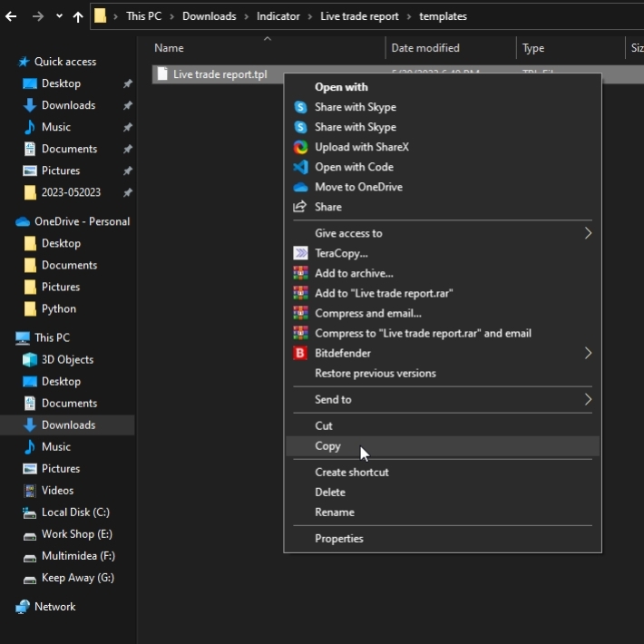Choose Add to archive... in context menu
Image resolution: width=644 pixels, height=644 pixels.
tap(443, 273)
